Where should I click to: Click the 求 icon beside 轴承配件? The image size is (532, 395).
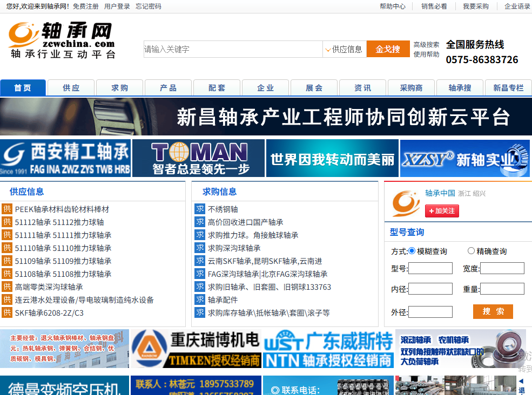[200, 299]
